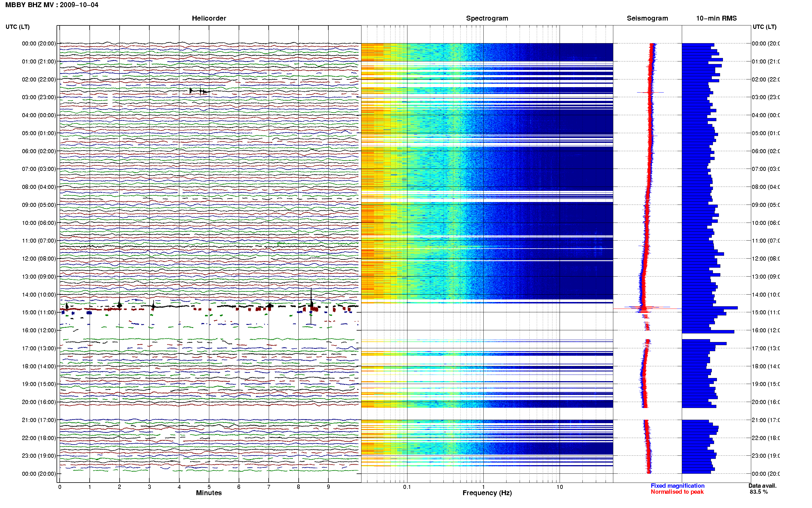
Task: Click the '14:00 (10:00)' left time label
Action: [x=39, y=295]
